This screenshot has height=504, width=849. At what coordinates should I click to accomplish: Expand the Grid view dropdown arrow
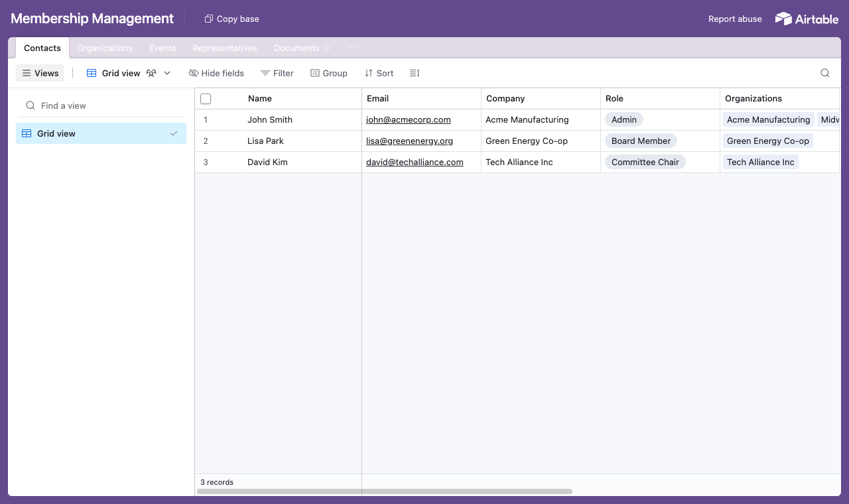point(167,73)
